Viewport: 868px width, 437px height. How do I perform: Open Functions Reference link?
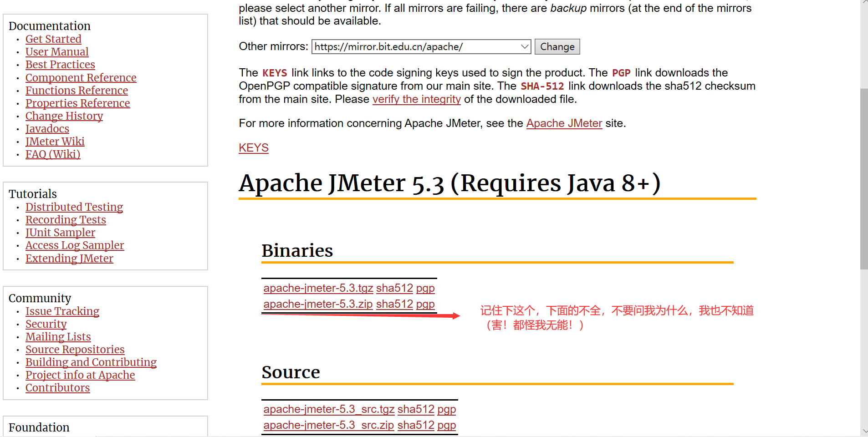click(77, 91)
